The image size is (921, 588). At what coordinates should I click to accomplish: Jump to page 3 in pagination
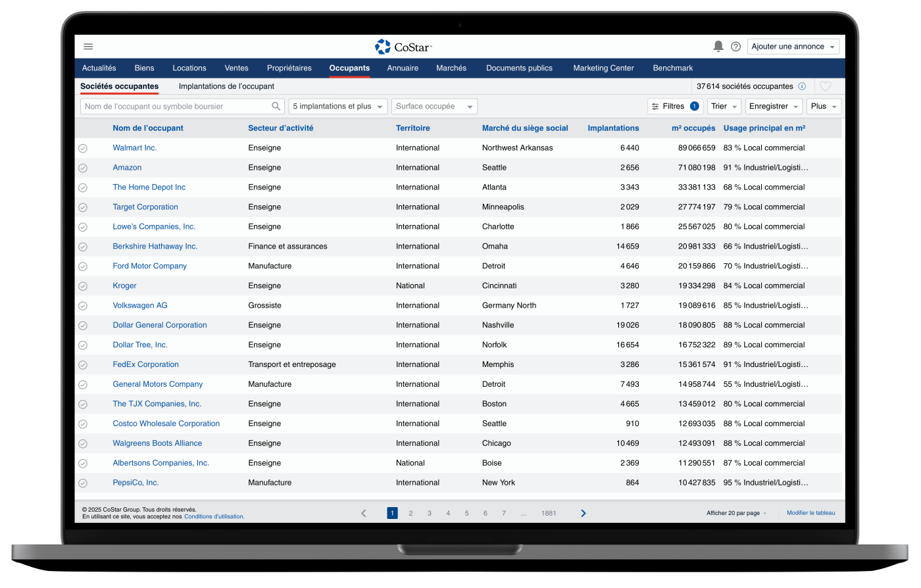430,513
